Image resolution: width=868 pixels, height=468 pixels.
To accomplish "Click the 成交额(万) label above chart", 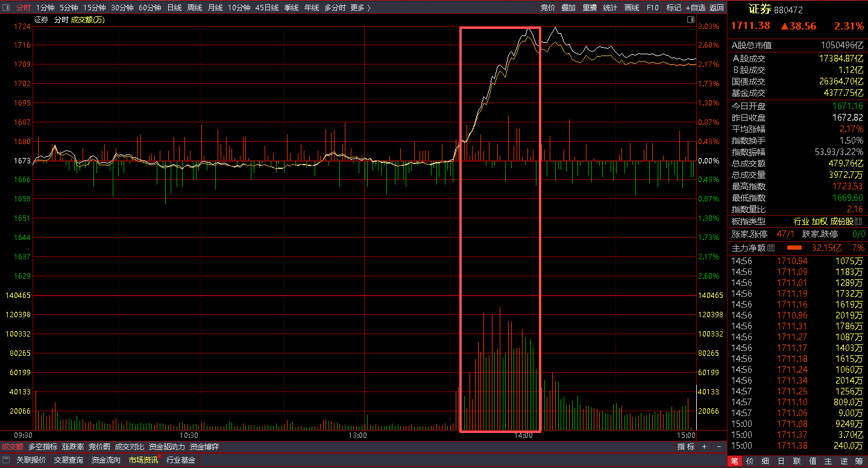I will coord(88,20).
